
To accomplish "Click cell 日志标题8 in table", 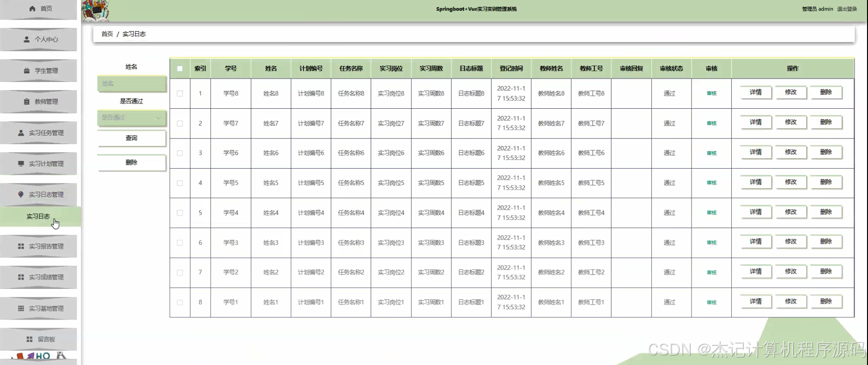I will tap(471, 93).
